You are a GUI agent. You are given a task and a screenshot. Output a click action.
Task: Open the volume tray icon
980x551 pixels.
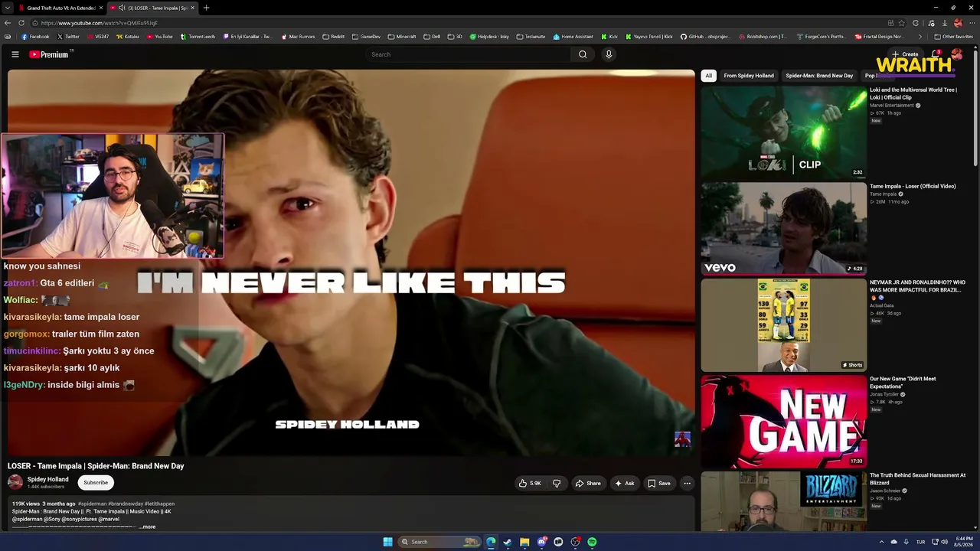point(944,542)
